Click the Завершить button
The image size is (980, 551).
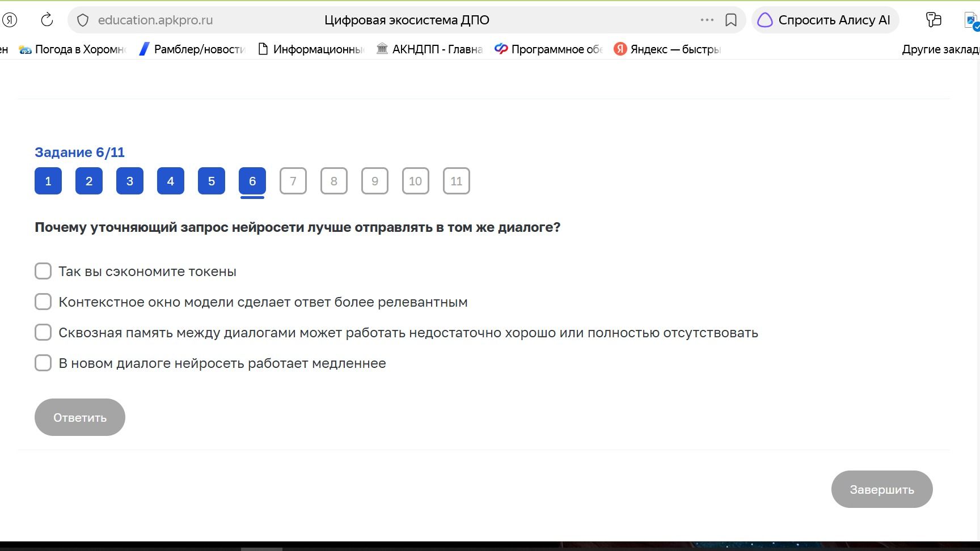(x=882, y=489)
